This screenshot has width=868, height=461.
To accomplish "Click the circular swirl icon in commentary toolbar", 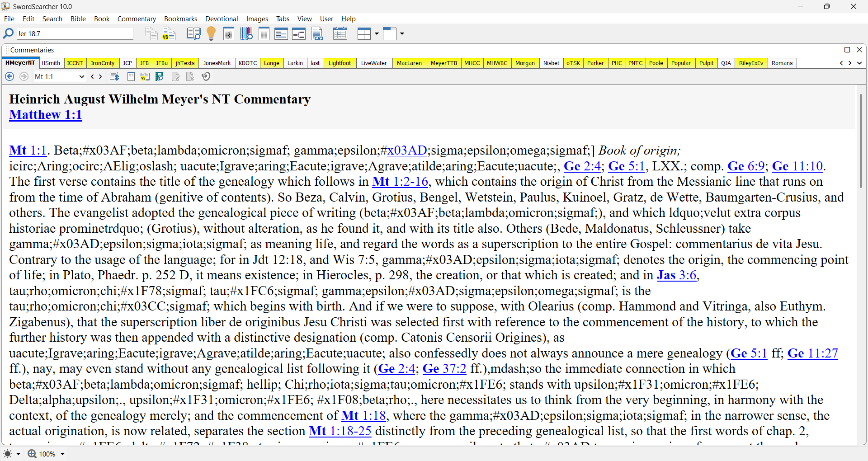I will click(x=206, y=76).
